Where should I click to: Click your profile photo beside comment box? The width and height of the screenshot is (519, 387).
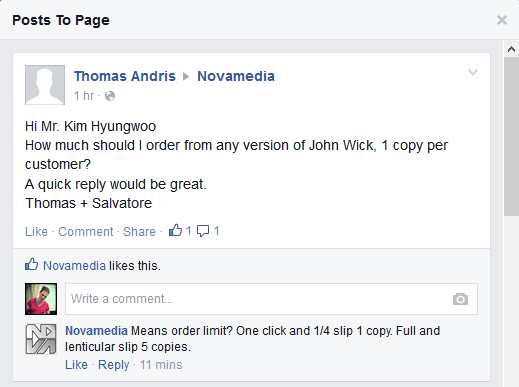(x=41, y=299)
